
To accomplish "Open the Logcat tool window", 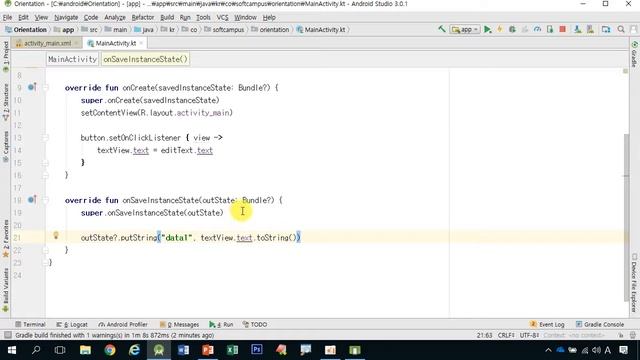I will click(x=72, y=324).
